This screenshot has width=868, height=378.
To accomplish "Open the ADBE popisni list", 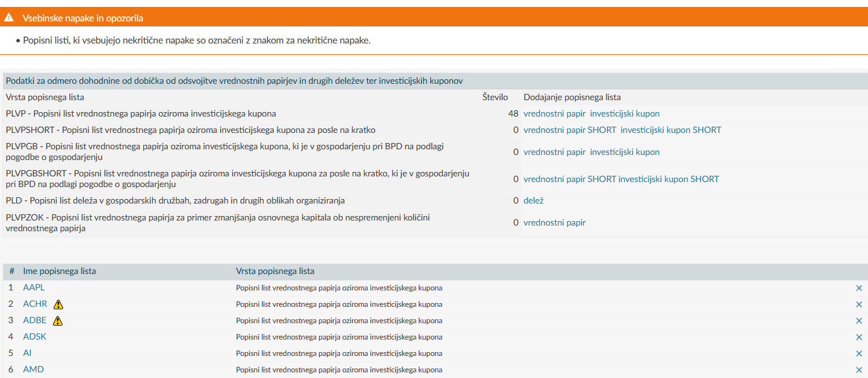I will [x=35, y=320].
